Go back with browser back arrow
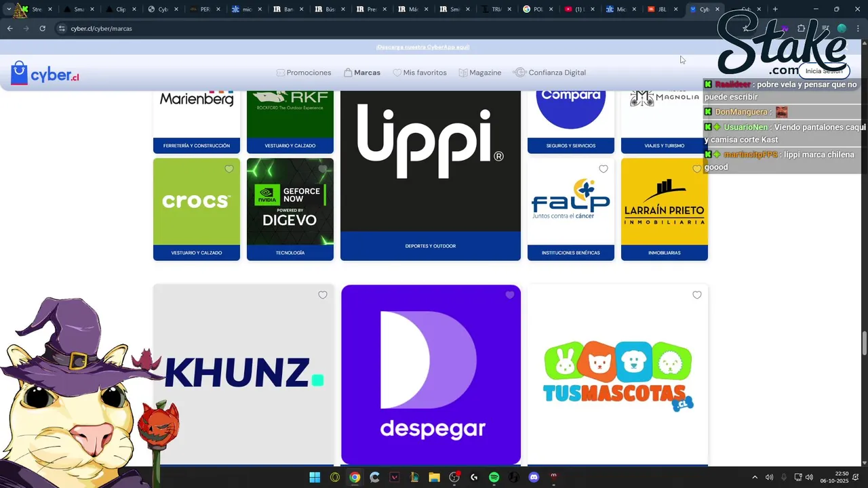 9,28
